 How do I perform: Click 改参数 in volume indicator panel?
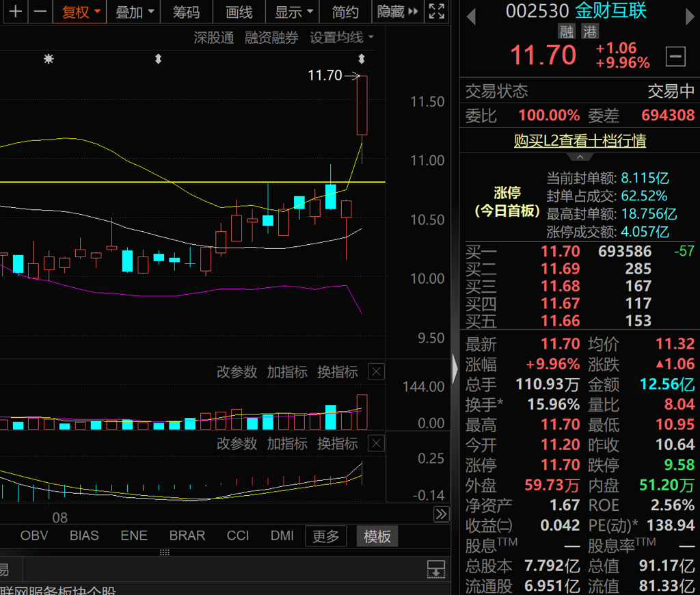(x=237, y=371)
